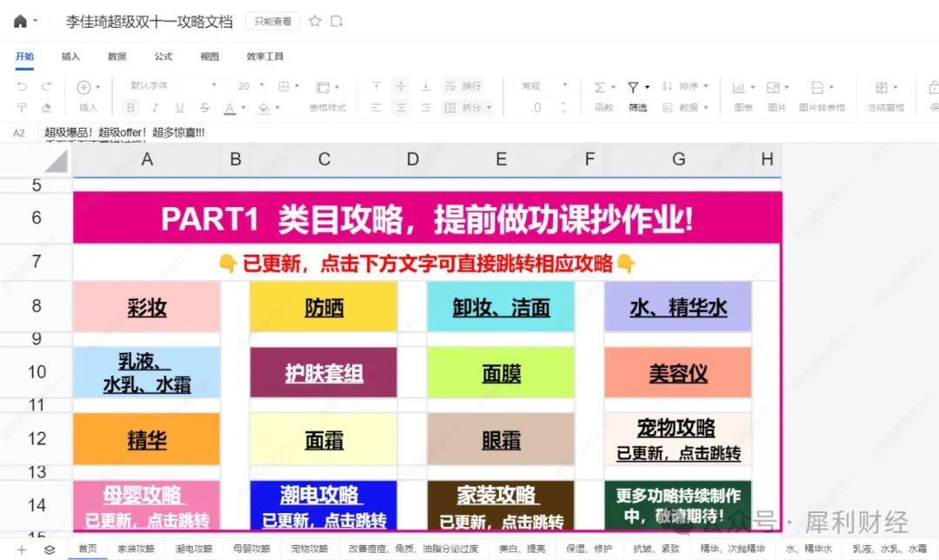The width and height of the screenshot is (939, 560).
Task: Switch to the 宠物攻略 sheet tab
Action: (x=310, y=549)
